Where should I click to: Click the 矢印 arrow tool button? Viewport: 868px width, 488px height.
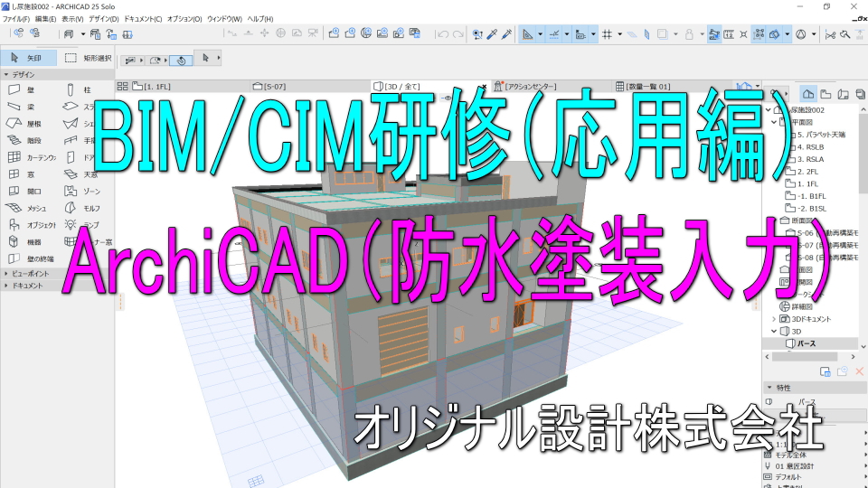point(29,58)
